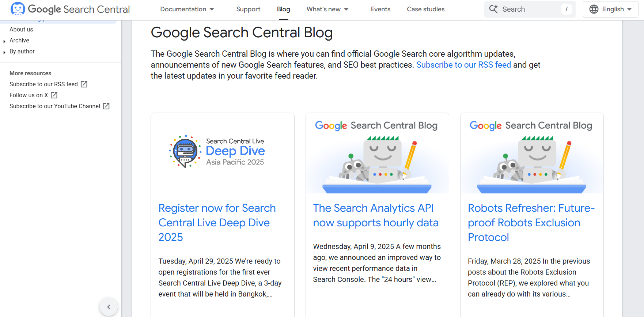Click the Google Search Central robot logo

click(x=18, y=9)
